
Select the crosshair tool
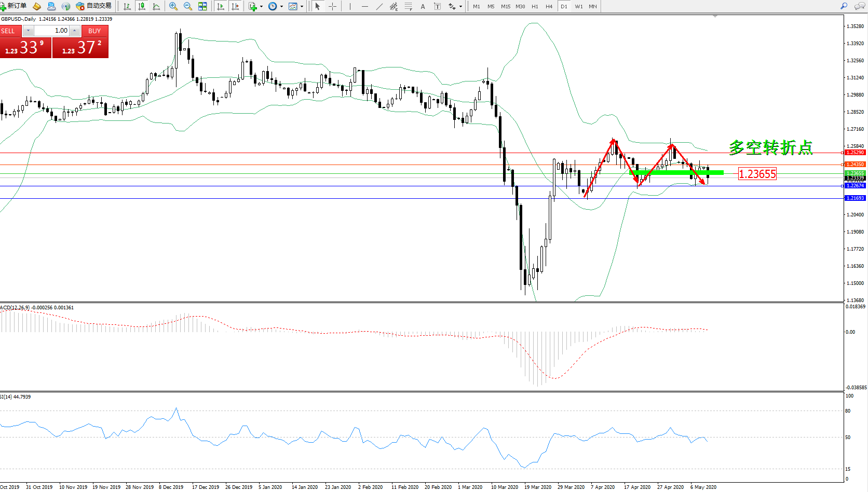click(333, 6)
